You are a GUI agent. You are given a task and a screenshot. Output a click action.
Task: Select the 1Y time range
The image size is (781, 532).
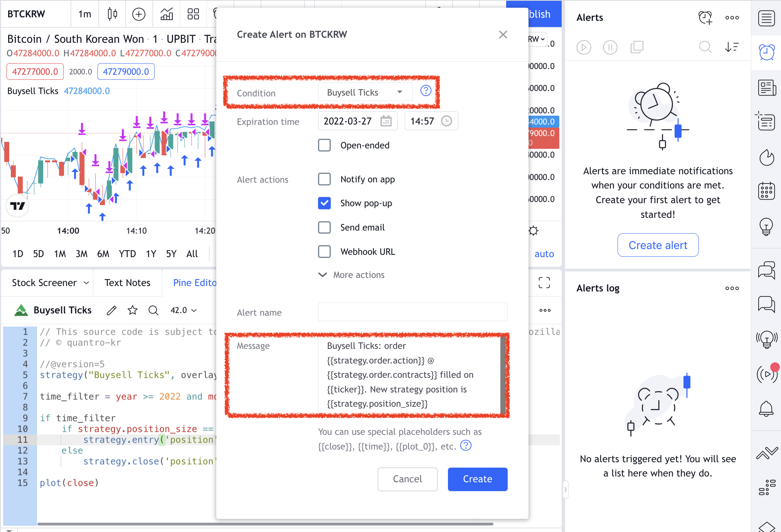[x=151, y=254]
